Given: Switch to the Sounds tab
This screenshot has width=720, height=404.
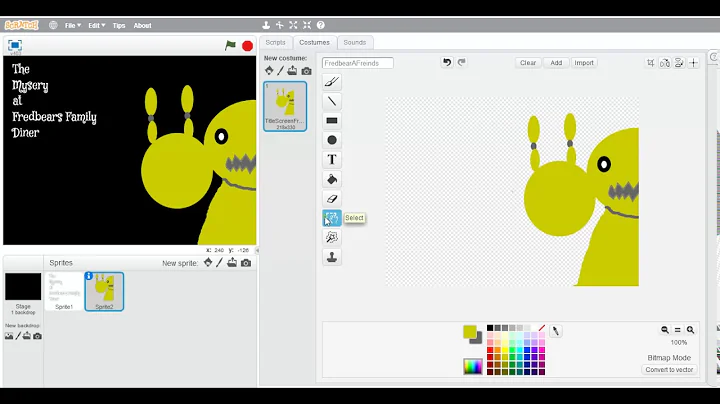Looking at the screenshot, I should pos(355,42).
